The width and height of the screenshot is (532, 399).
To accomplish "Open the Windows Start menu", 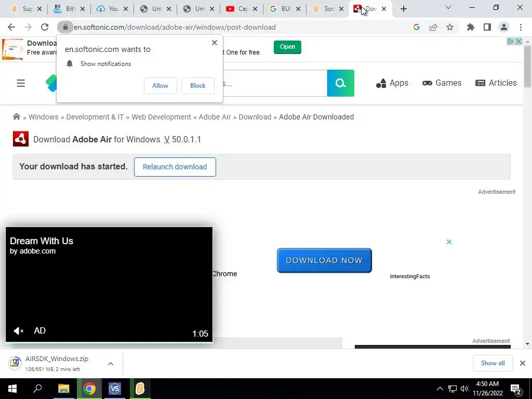I will click(12, 389).
